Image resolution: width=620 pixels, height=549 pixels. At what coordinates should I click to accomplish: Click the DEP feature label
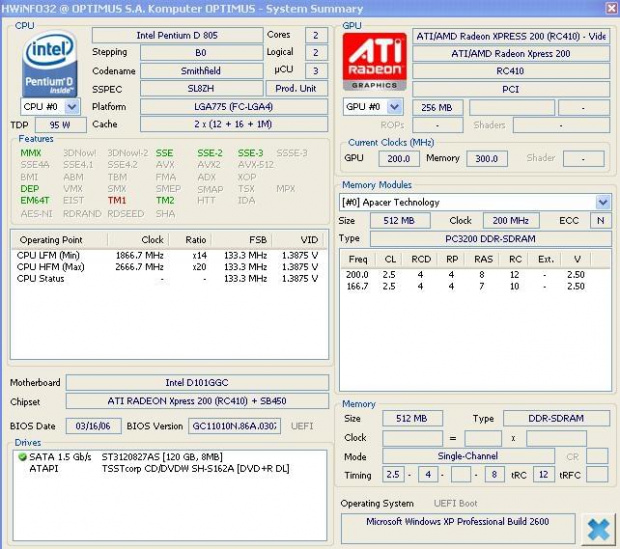pos(30,189)
